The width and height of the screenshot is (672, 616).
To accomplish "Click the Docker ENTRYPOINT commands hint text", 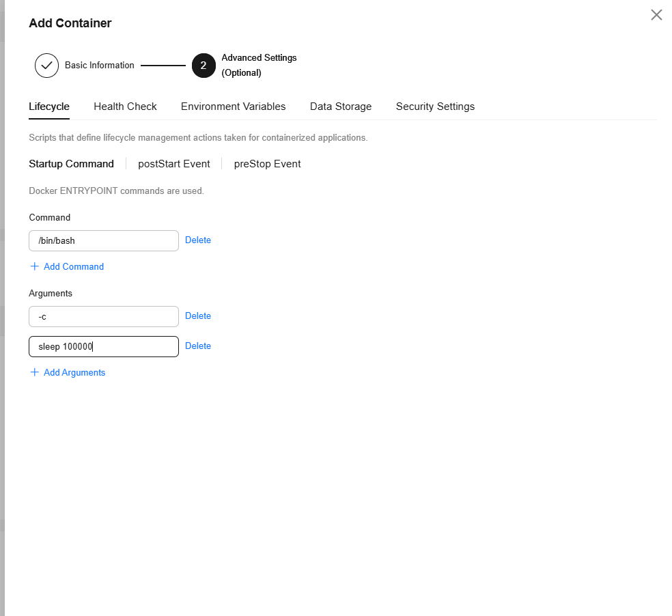I will tap(116, 191).
